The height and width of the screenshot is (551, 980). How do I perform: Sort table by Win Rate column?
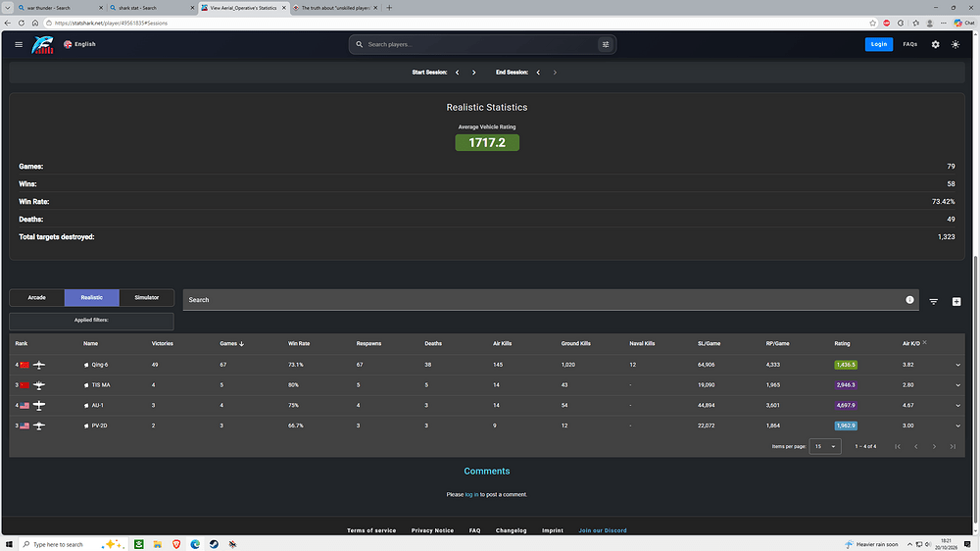[x=299, y=343]
